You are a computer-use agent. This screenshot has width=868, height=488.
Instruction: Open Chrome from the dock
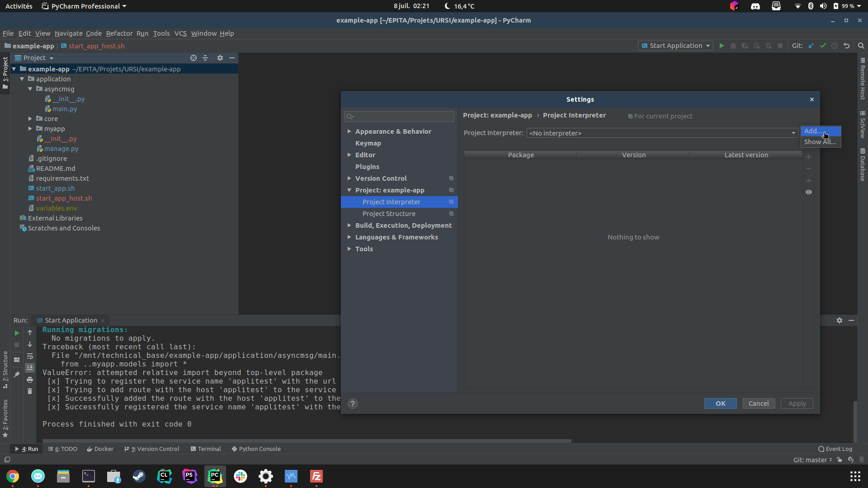(x=13, y=476)
